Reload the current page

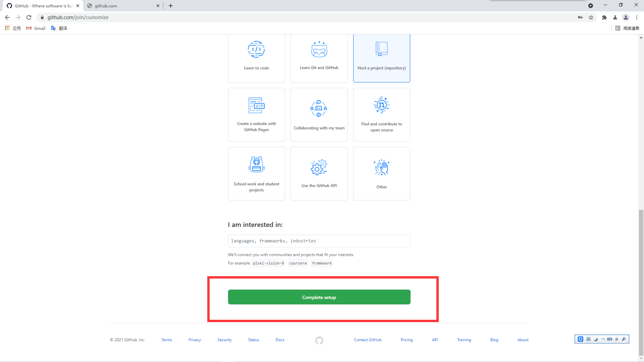coord(29,17)
